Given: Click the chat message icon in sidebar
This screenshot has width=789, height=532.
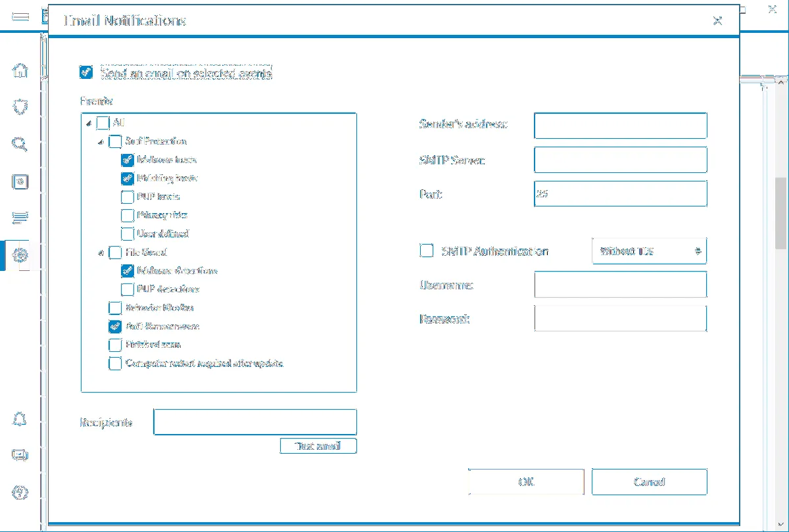Looking at the screenshot, I should [x=20, y=455].
